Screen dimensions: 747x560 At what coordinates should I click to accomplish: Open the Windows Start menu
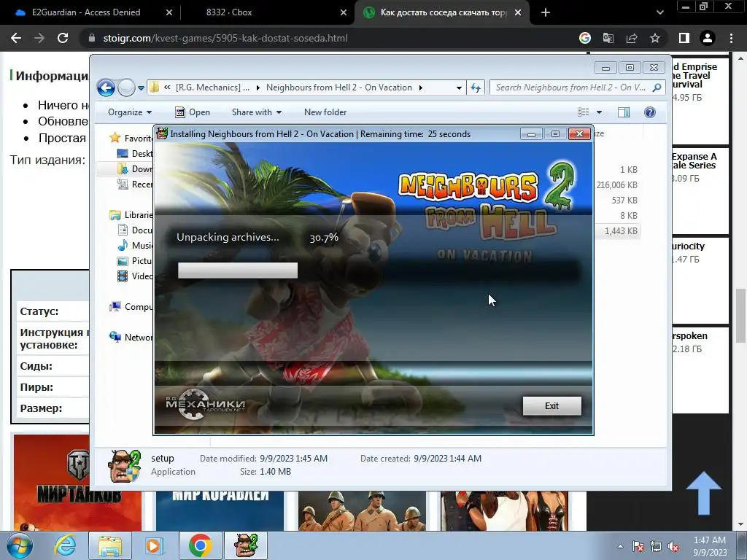pyautogui.click(x=20, y=545)
